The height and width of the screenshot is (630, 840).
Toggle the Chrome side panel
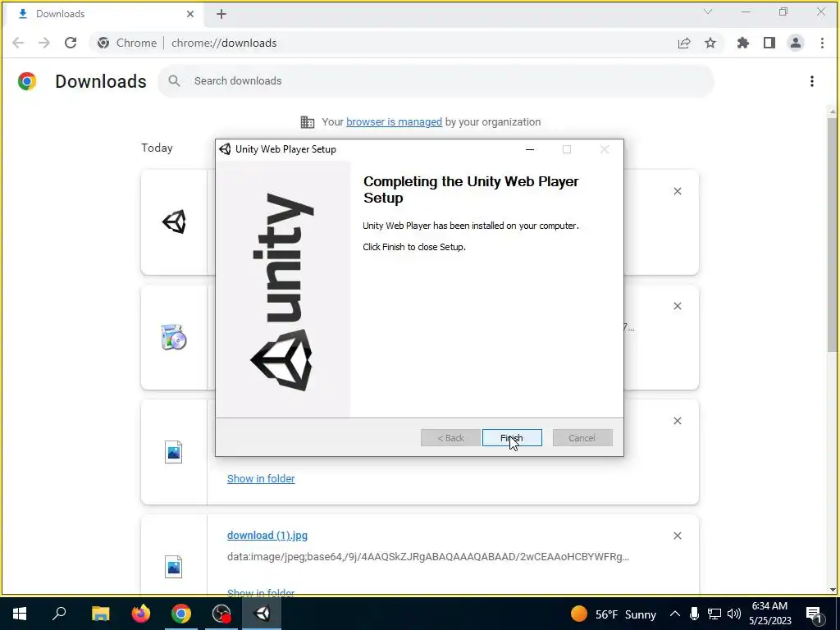pos(769,43)
